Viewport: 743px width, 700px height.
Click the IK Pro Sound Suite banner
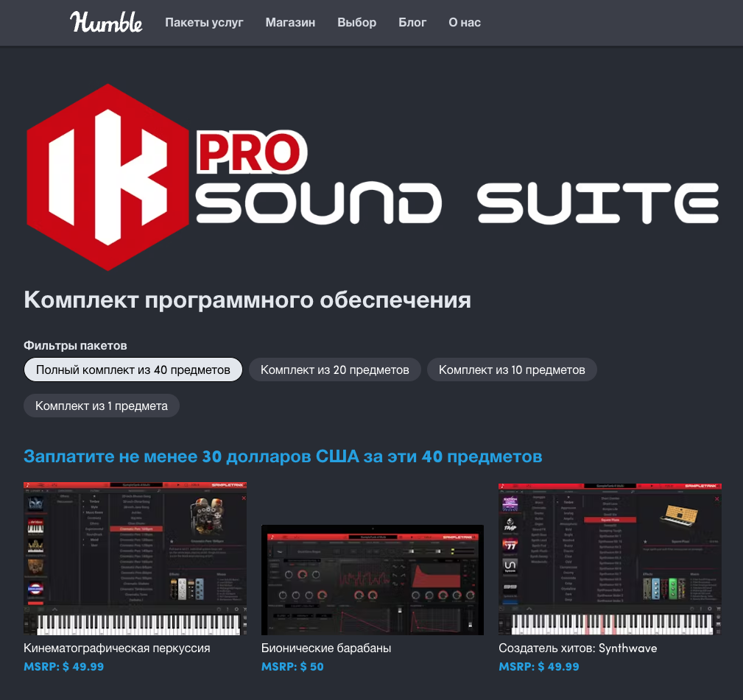pyautogui.click(x=373, y=177)
